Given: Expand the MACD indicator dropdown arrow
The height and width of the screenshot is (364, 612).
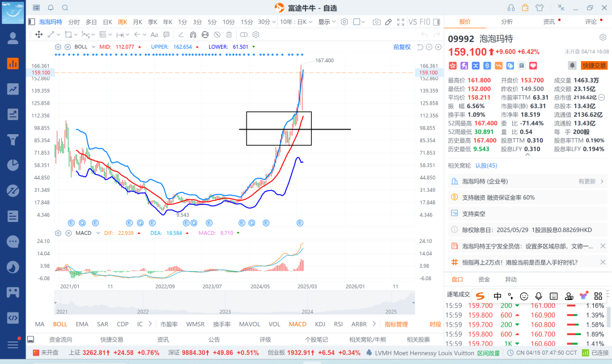Looking at the screenshot, I should point(98,233).
